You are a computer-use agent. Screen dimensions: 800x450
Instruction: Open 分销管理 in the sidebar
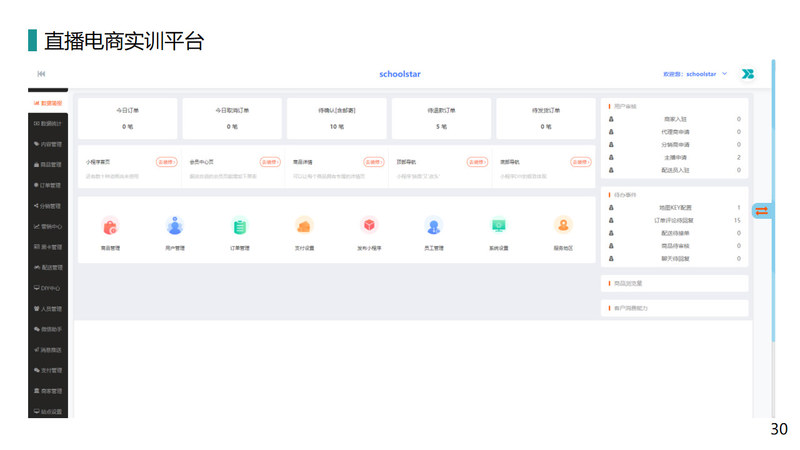point(48,206)
